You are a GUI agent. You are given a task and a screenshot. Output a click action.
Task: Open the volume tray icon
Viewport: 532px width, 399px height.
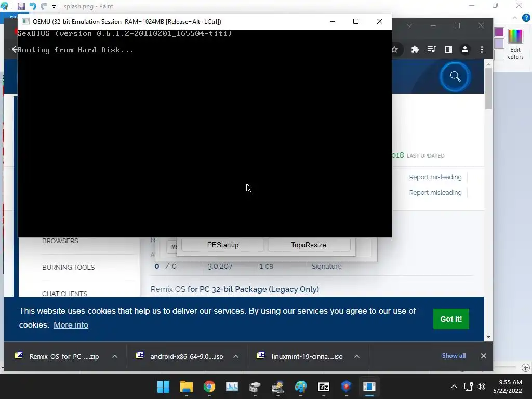[x=481, y=387]
